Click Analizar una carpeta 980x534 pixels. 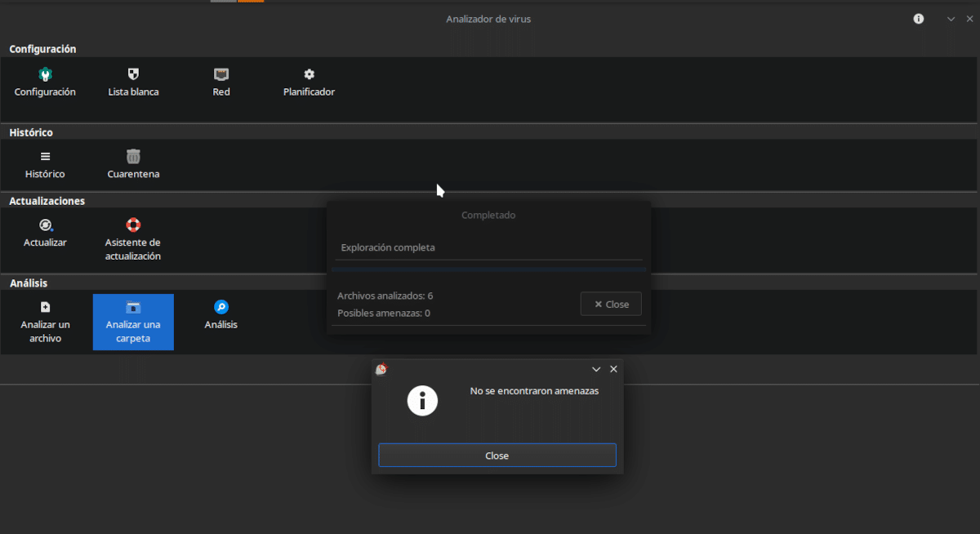coord(133,322)
